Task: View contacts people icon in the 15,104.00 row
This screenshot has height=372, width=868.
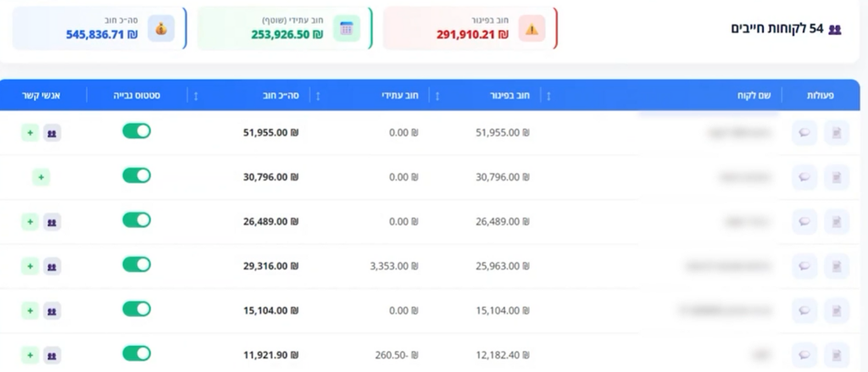Action: (x=53, y=311)
